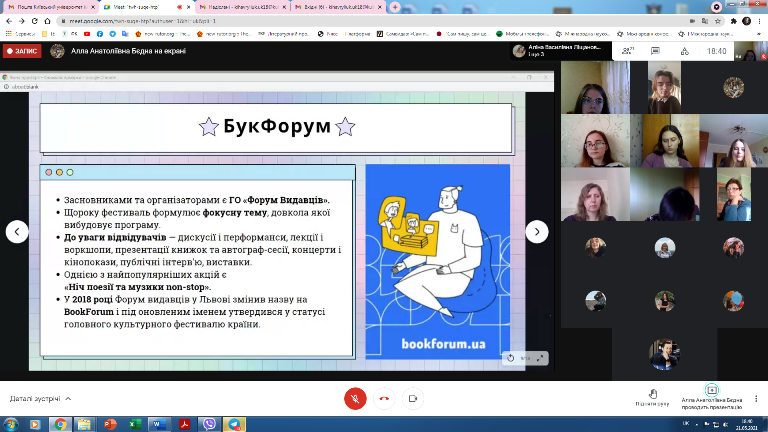Screen dimensions: 768x432
Task: Open the Windows Start button
Action: click(11, 424)
